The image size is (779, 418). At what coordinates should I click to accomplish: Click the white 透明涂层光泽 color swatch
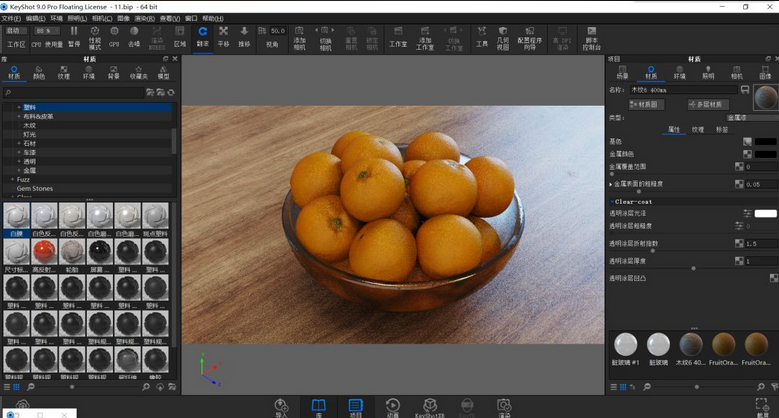coord(765,213)
